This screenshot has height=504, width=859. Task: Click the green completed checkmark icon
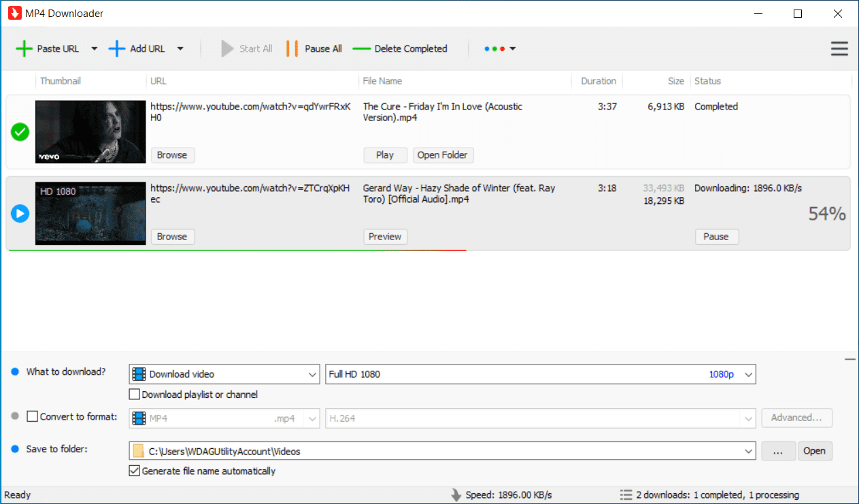click(20, 132)
